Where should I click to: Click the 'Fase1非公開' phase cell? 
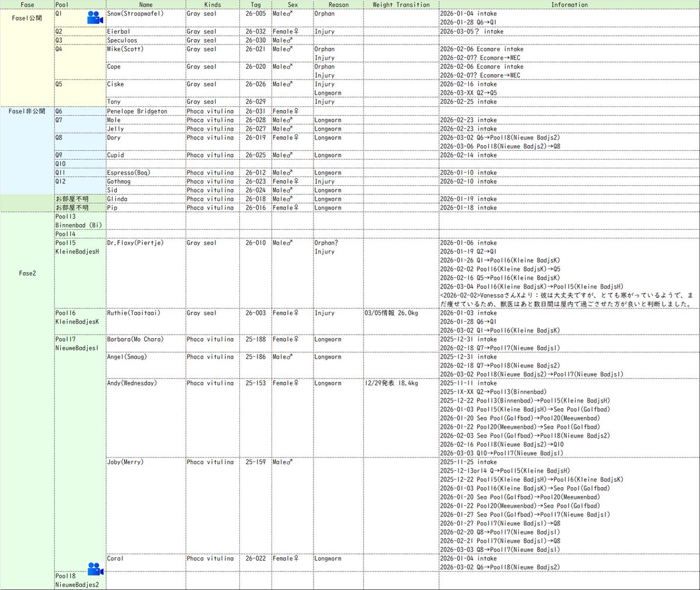[27, 151]
